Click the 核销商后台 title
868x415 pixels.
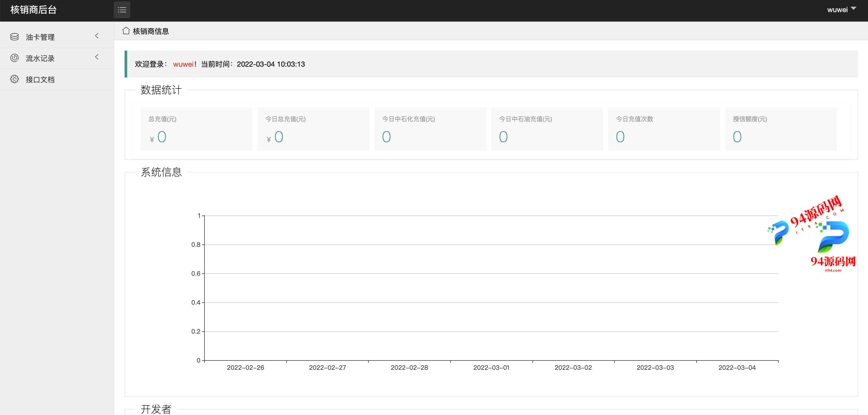pyautogui.click(x=33, y=10)
